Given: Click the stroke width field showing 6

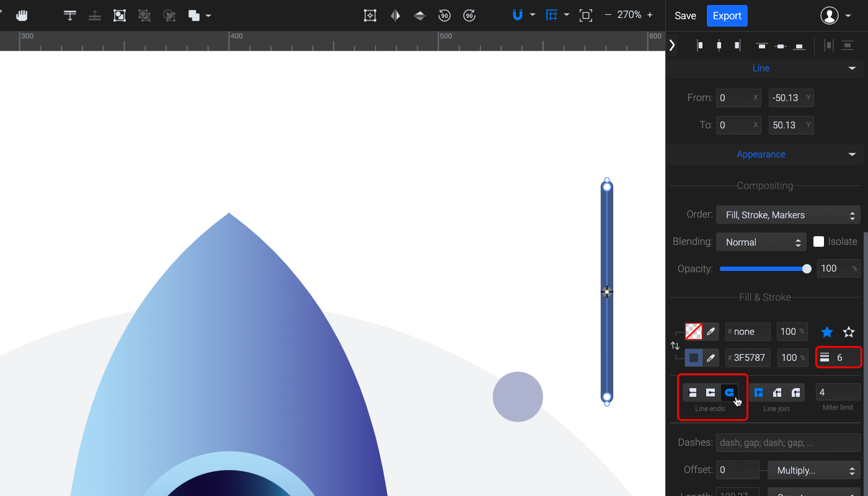Looking at the screenshot, I should (838, 358).
